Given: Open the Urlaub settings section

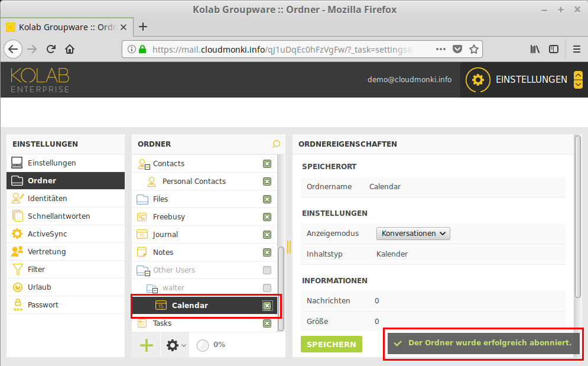Looking at the screenshot, I should pos(66,287).
